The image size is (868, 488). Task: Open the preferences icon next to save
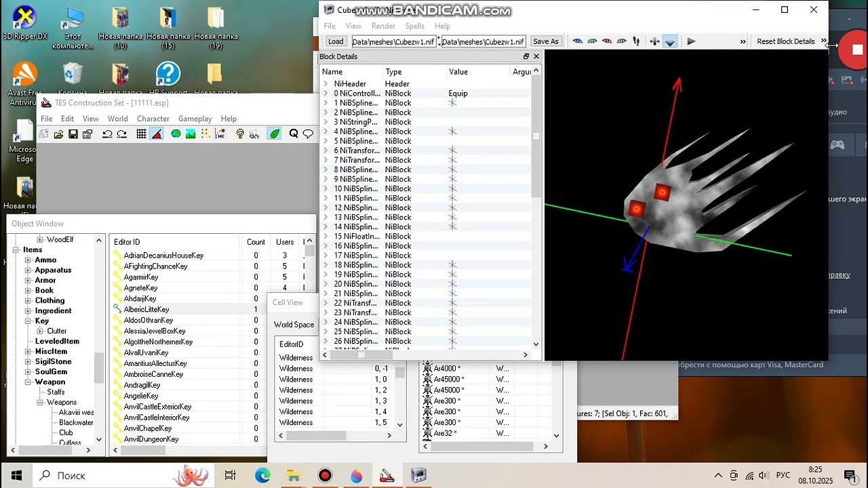pyautogui.click(x=87, y=134)
